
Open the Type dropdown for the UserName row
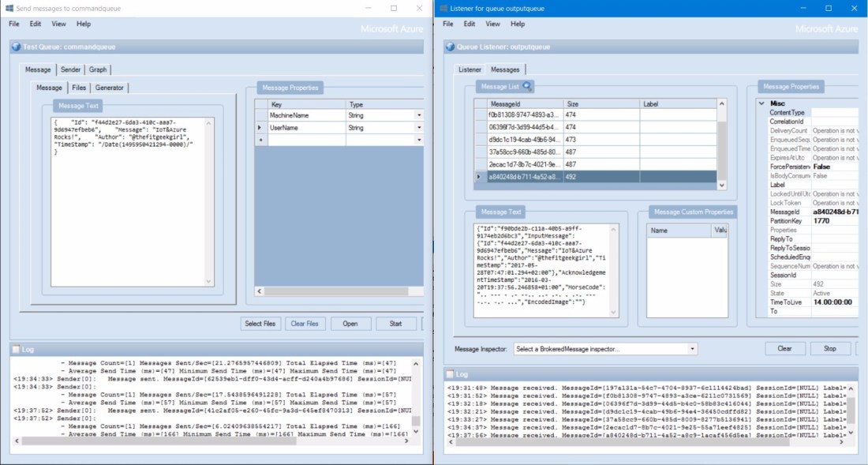coord(419,127)
